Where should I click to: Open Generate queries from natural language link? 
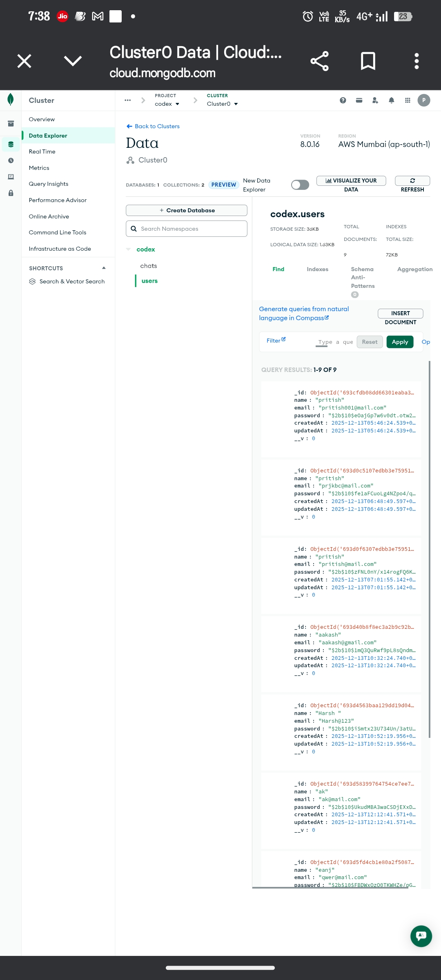coord(304,314)
